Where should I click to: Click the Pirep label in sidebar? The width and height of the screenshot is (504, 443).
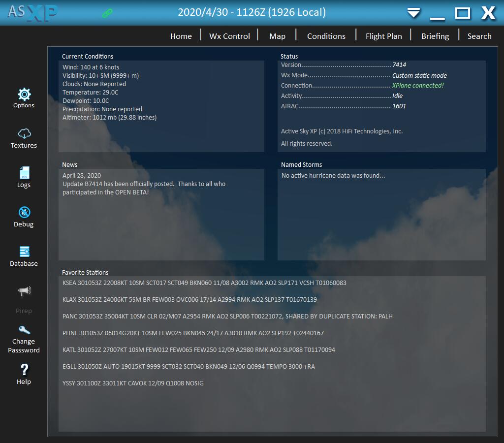[24, 311]
